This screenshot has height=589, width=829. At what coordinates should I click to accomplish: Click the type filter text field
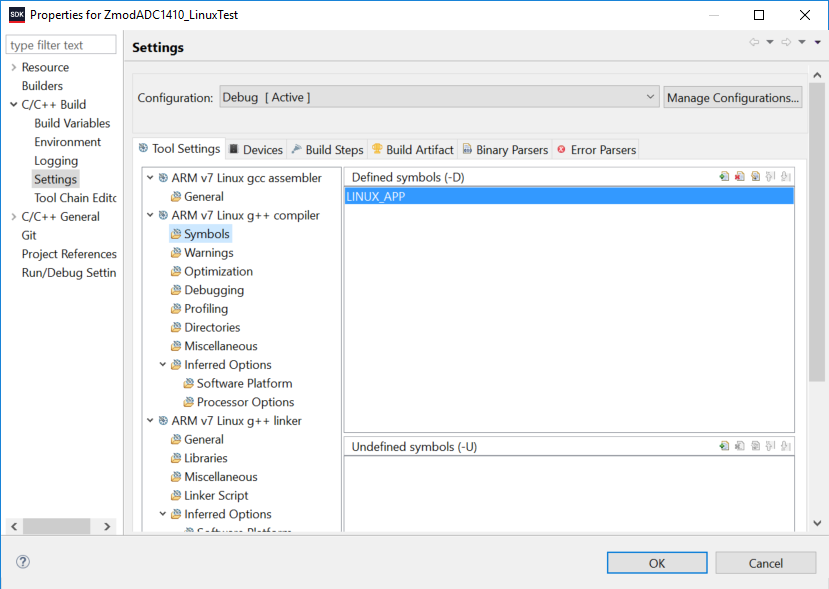pos(61,45)
